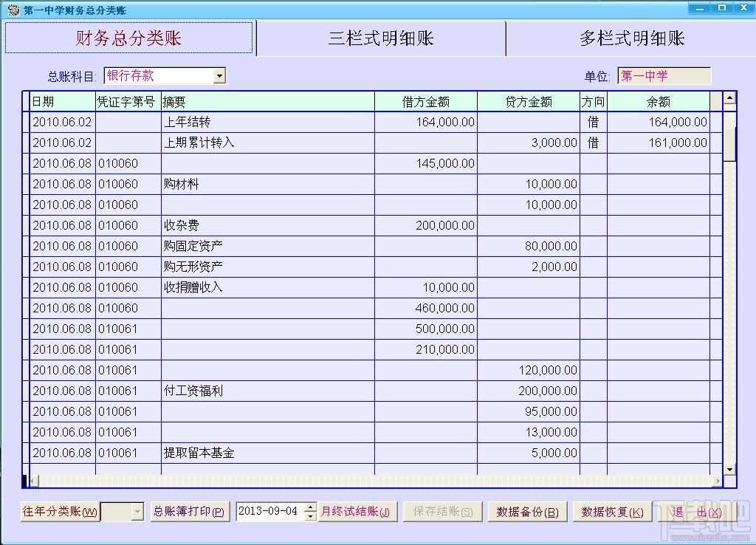Click the 数据备份(B) button
This screenshot has height=545, width=756.
point(527,512)
